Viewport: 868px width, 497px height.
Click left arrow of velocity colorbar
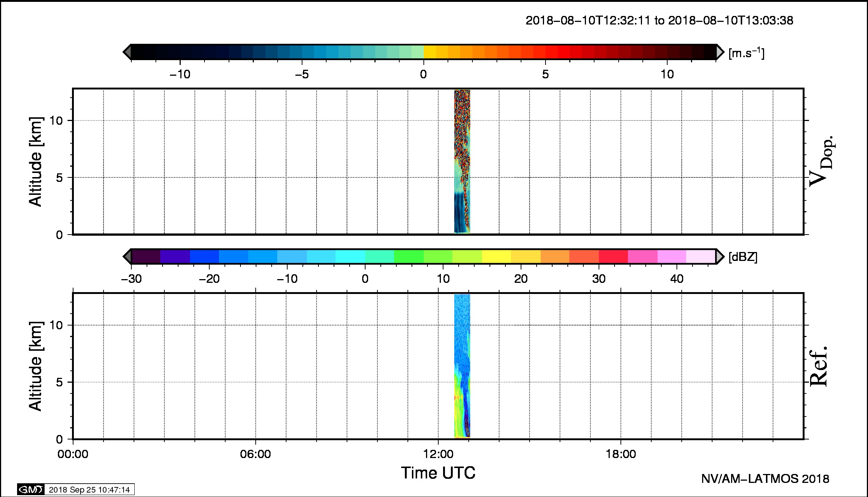tap(127, 52)
